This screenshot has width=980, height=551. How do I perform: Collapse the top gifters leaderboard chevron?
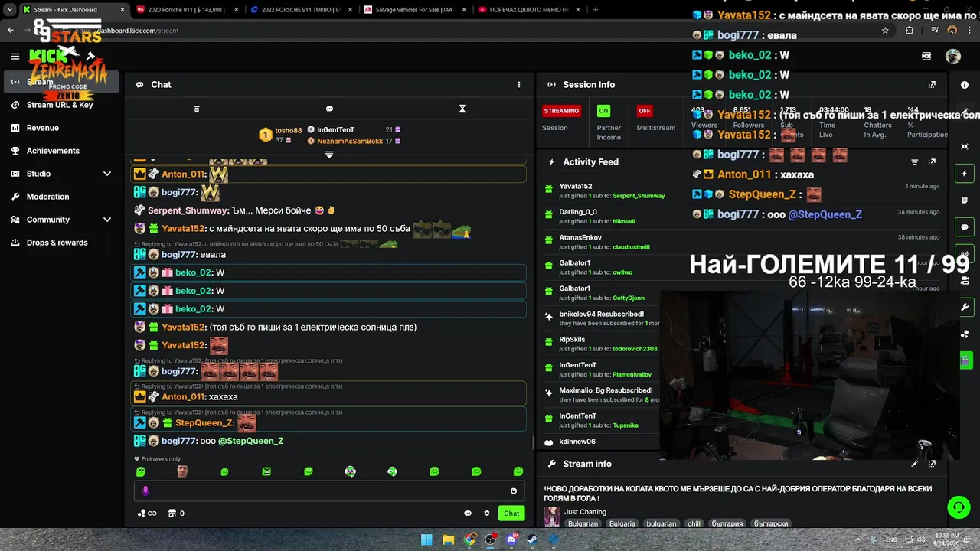coord(329,154)
